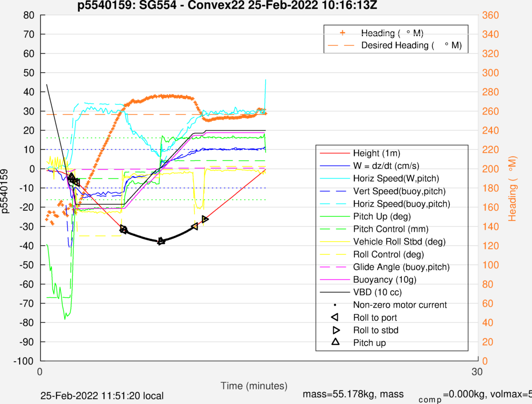The width and height of the screenshot is (532, 404).
Task: Click the rotated orange Heading right axis label
Action: pyautogui.click(x=512, y=189)
